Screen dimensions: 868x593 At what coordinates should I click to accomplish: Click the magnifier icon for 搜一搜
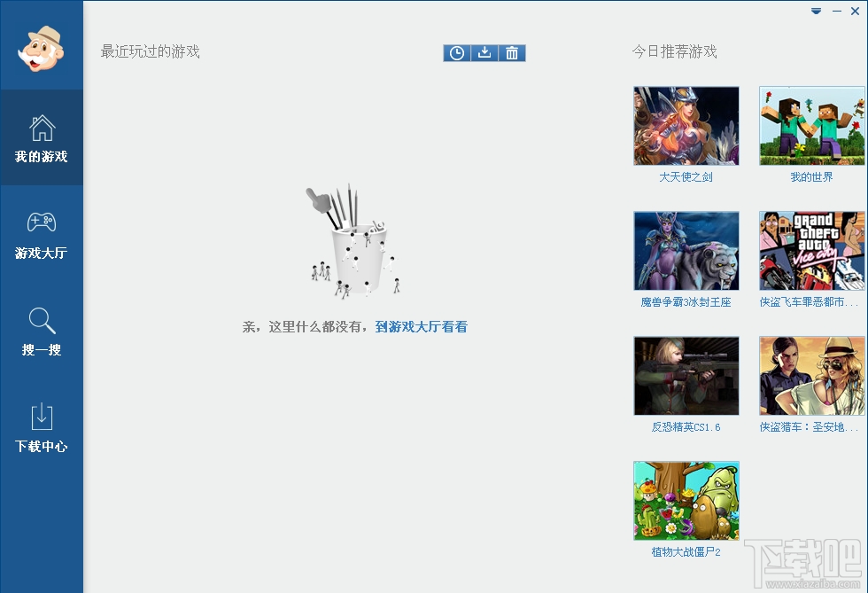42,320
